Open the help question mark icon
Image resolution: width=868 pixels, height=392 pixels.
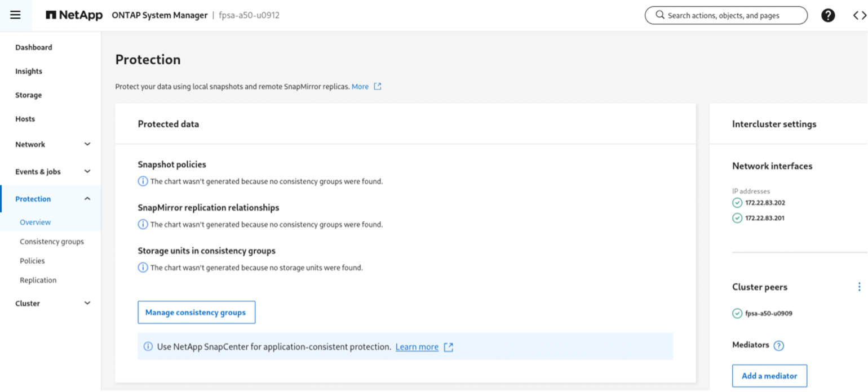(x=828, y=16)
